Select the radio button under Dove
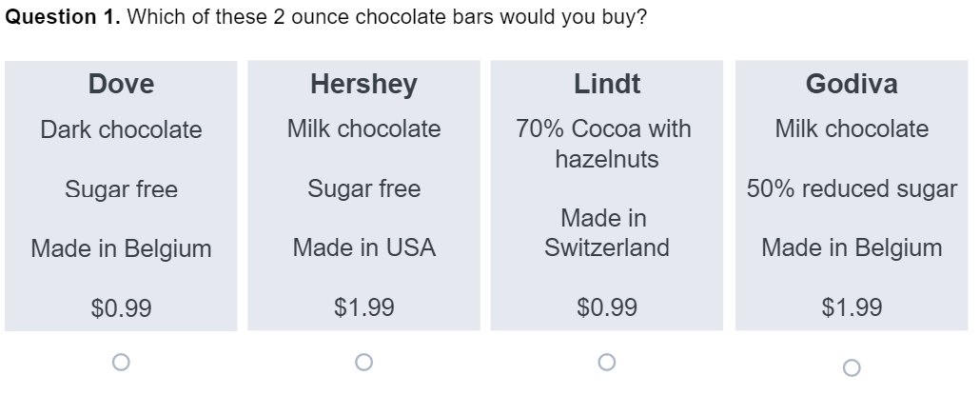The width and height of the screenshot is (980, 395). [121, 362]
